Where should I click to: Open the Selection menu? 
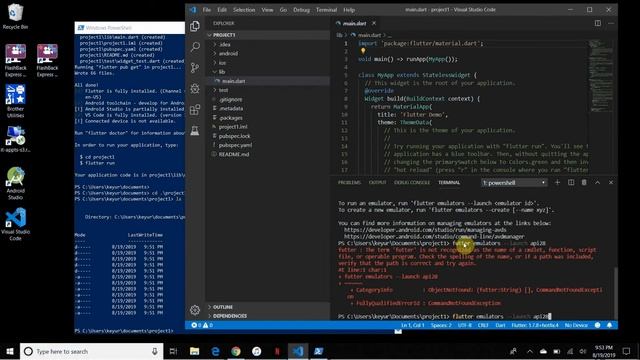(244, 10)
